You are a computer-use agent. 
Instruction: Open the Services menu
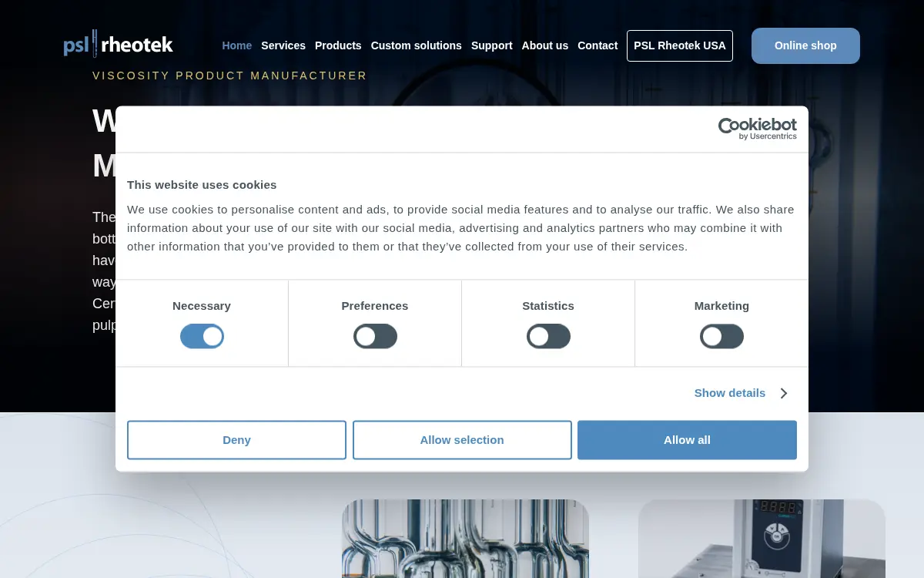tap(283, 45)
